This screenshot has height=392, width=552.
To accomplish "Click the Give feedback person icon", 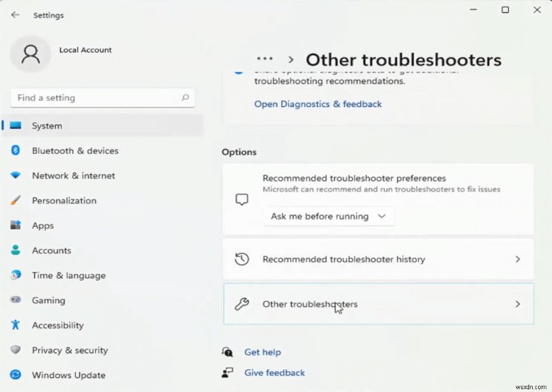I will 228,372.
